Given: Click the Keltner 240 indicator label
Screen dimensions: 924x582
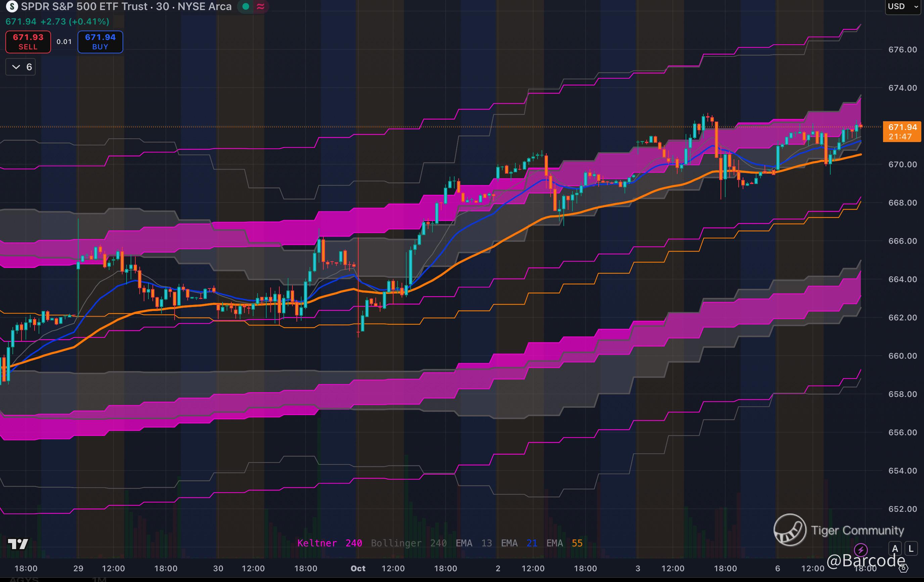Looking at the screenshot, I should [x=329, y=543].
